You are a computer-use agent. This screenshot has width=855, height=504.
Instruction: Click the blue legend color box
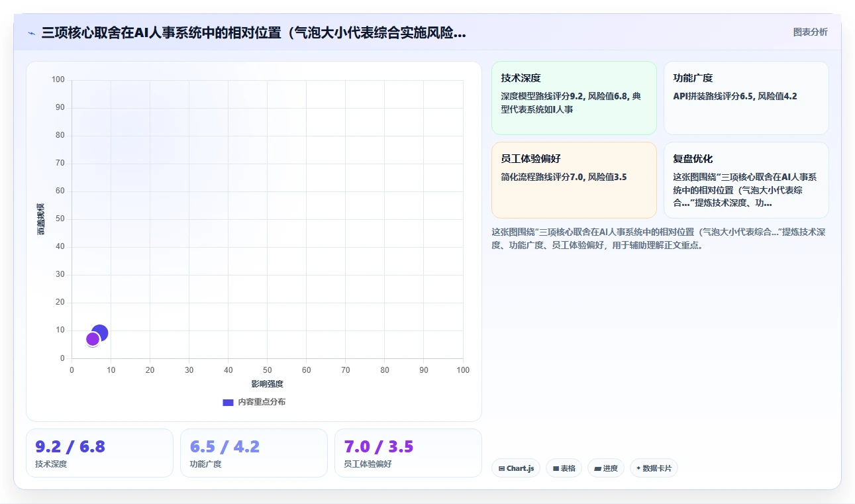coord(228,402)
